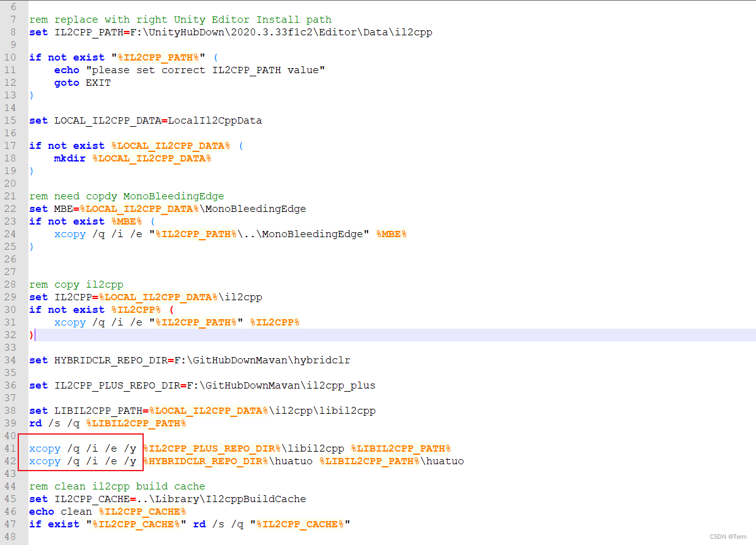
Task: Click the 'rd /s /q %LIBIL2CPP_PATH%' command
Action: click(x=108, y=423)
